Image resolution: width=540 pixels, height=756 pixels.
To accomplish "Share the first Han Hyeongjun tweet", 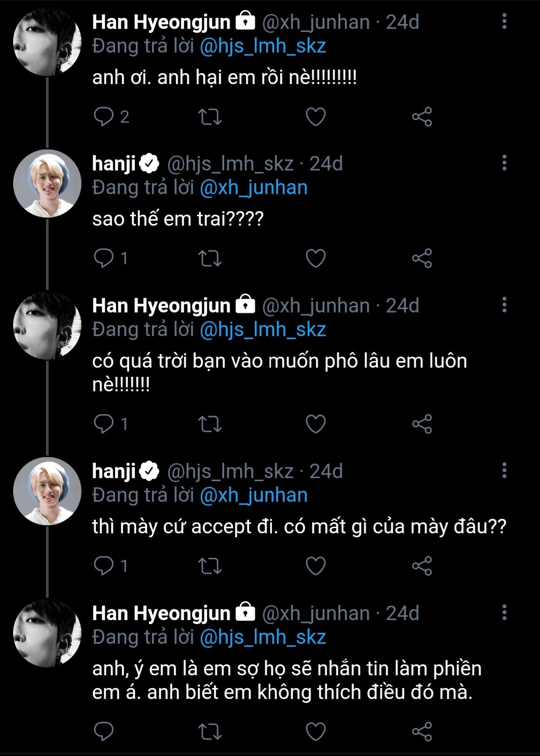I will coord(422,117).
